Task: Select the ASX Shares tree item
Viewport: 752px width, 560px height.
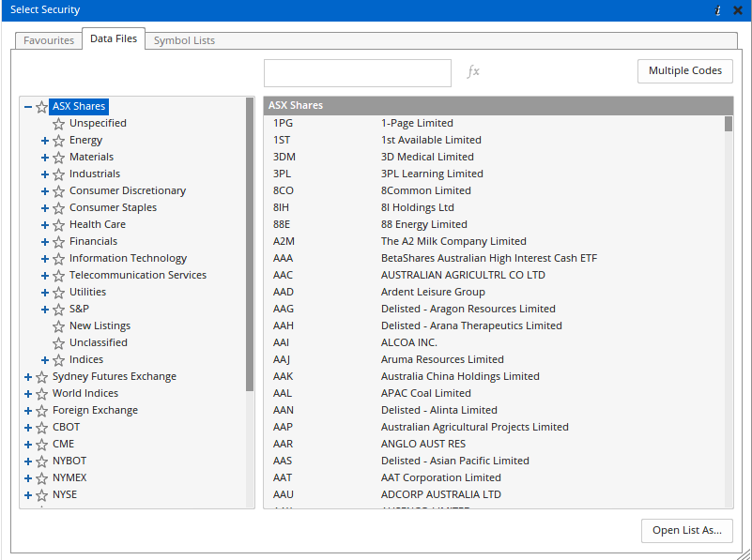Action: click(79, 106)
